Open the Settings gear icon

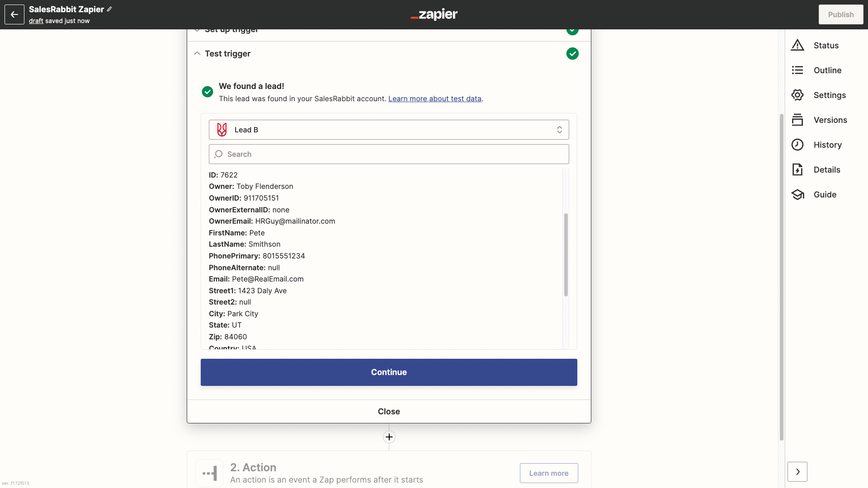coord(797,95)
